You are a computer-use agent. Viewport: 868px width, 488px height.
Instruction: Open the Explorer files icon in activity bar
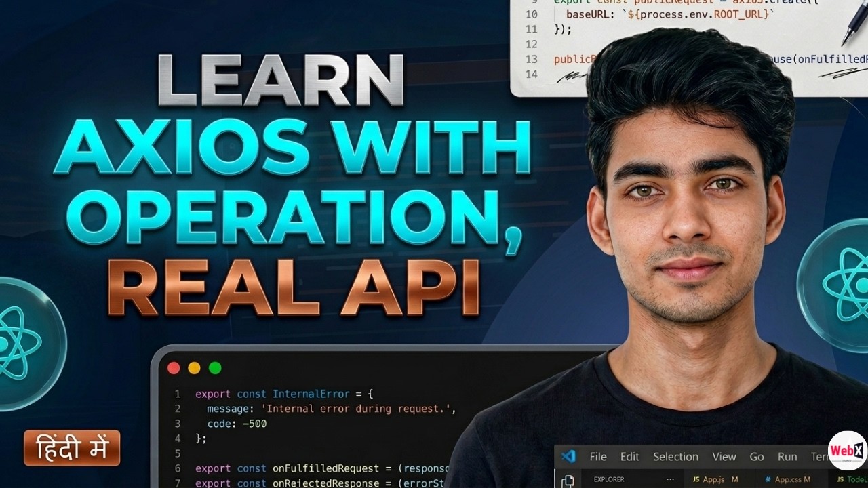point(568,481)
